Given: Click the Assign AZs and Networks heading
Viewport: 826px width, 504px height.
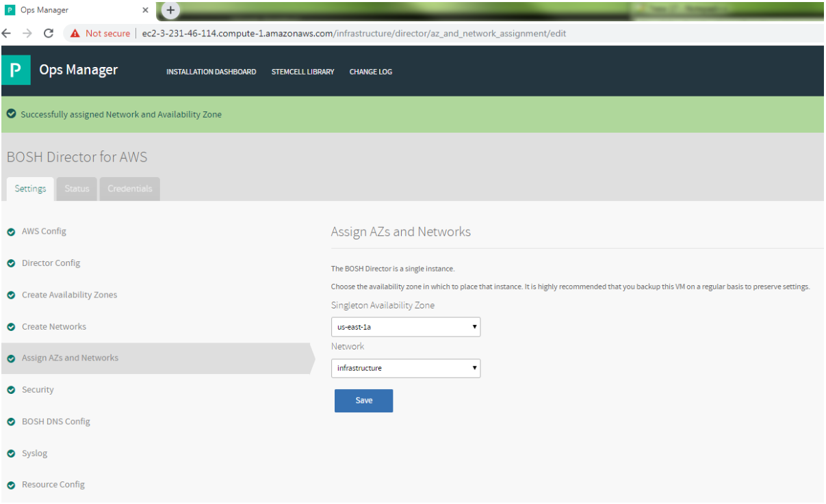Looking at the screenshot, I should (x=401, y=232).
